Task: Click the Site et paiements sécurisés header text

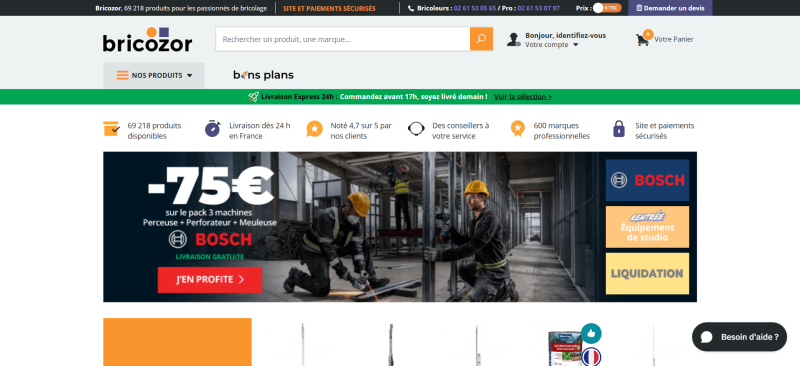Action: click(x=329, y=8)
